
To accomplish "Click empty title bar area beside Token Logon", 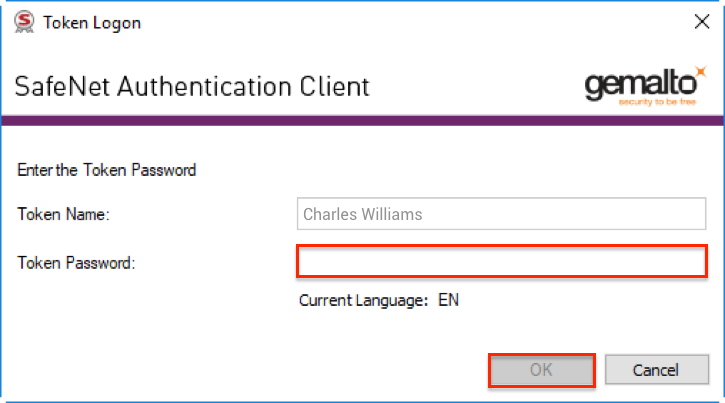I will pos(400,22).
